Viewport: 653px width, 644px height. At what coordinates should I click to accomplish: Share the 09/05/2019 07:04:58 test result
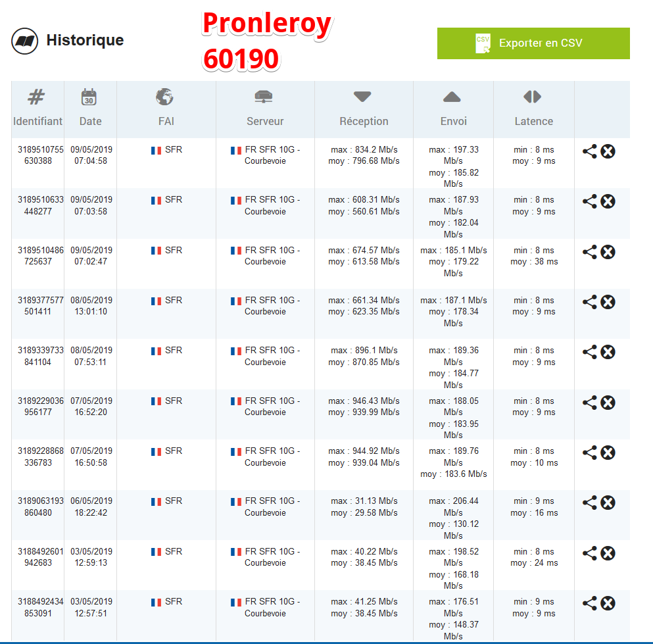(590, 151)
